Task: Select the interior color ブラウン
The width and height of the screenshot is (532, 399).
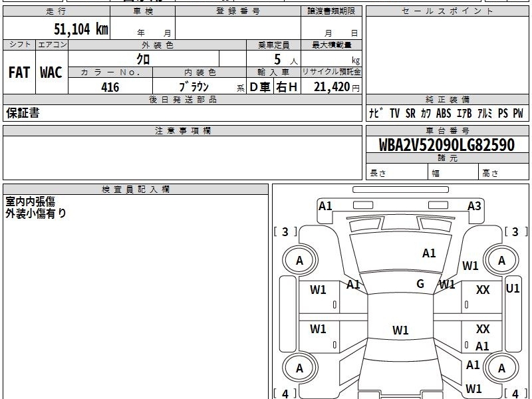Action: 194,87
